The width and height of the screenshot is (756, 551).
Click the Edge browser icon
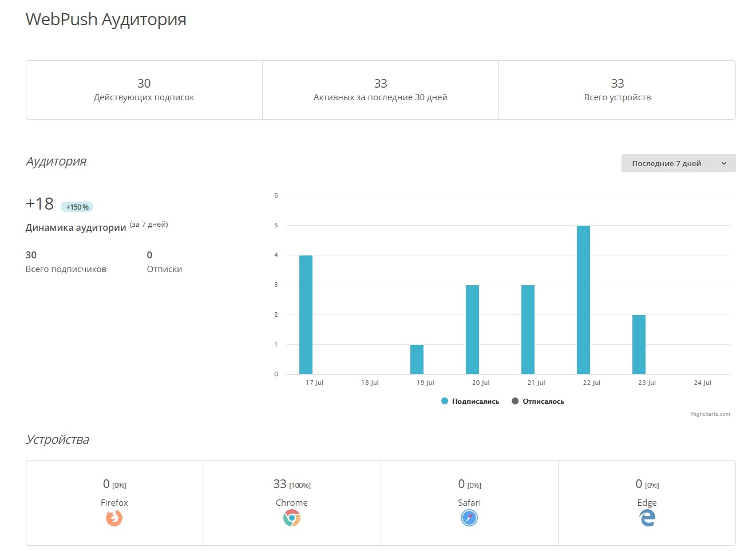(647, 518)
